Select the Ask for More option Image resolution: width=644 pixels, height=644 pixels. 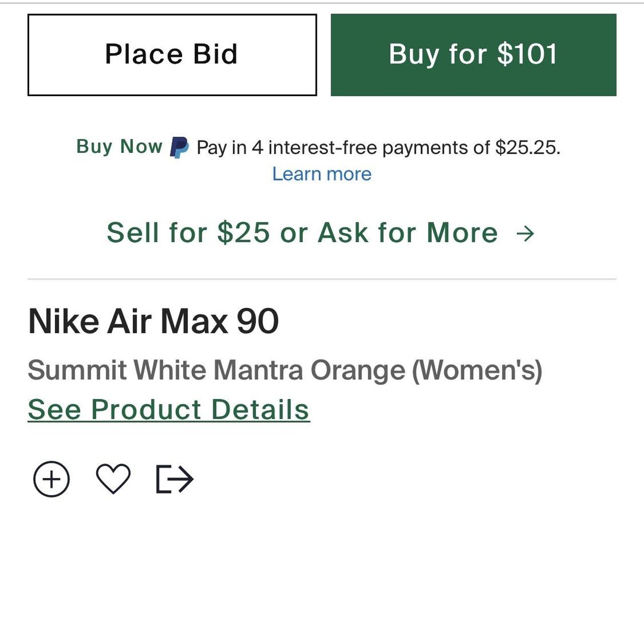pos(408,233)
